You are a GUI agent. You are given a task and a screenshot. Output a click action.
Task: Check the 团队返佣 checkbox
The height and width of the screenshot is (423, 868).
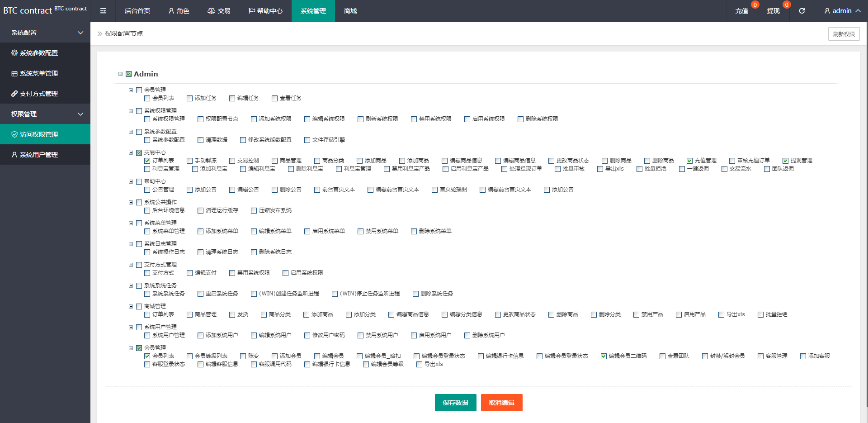767,169
